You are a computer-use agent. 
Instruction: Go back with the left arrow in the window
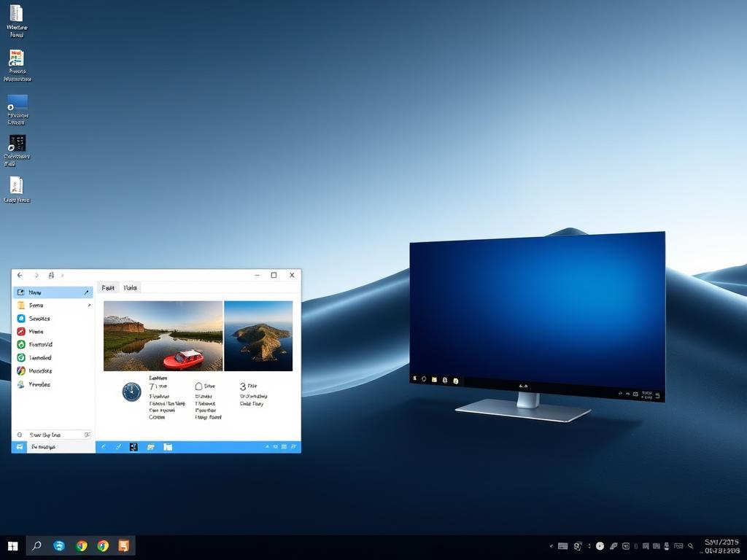tap(20, 275)
